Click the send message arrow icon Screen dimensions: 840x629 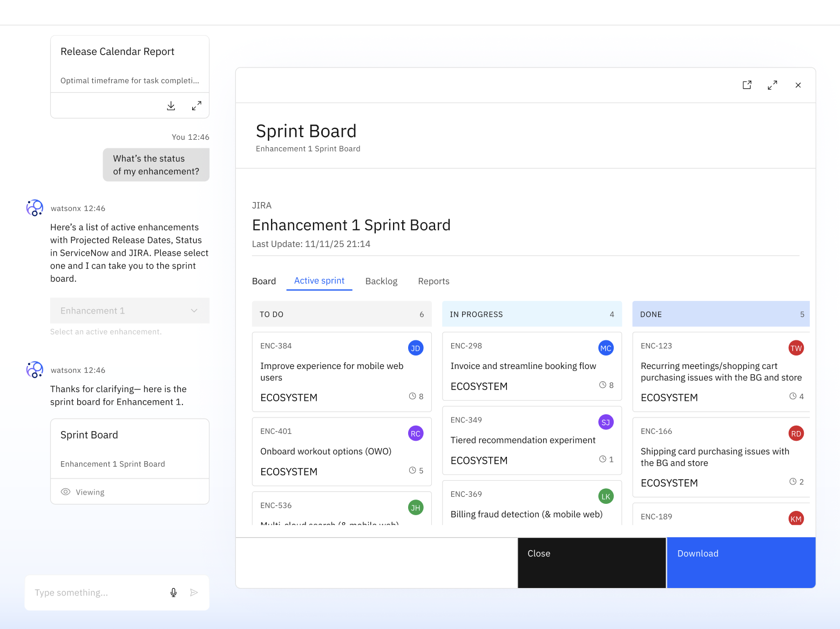[x=194, y=592]
